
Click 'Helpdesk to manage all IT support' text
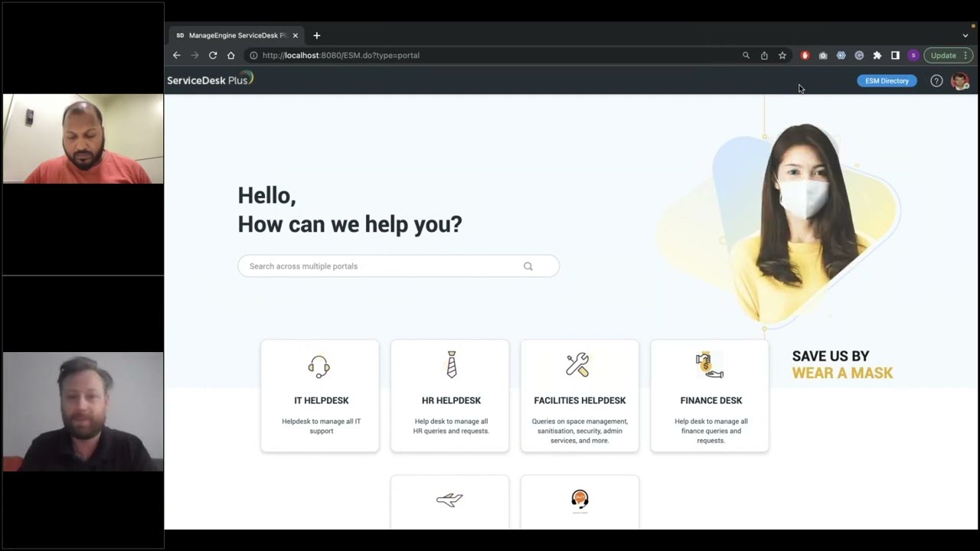[322, 426]
